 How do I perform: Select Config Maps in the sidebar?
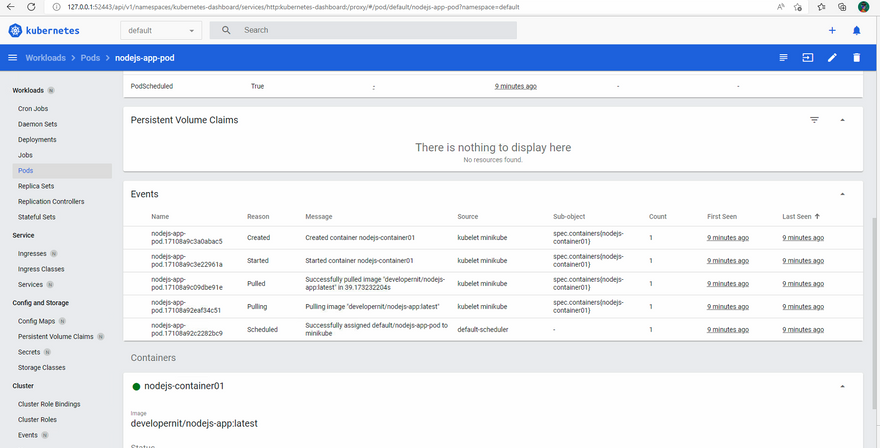tap(35, 321)
